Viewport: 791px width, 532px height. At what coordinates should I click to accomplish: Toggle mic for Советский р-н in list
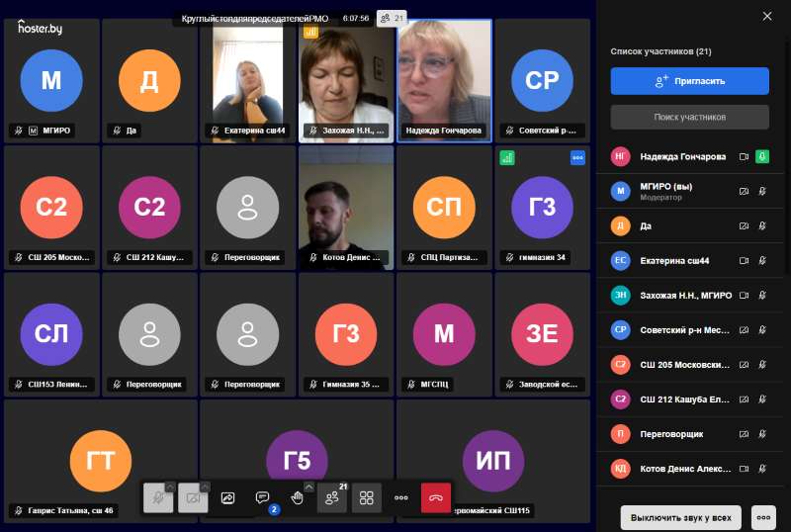point(762,330)
